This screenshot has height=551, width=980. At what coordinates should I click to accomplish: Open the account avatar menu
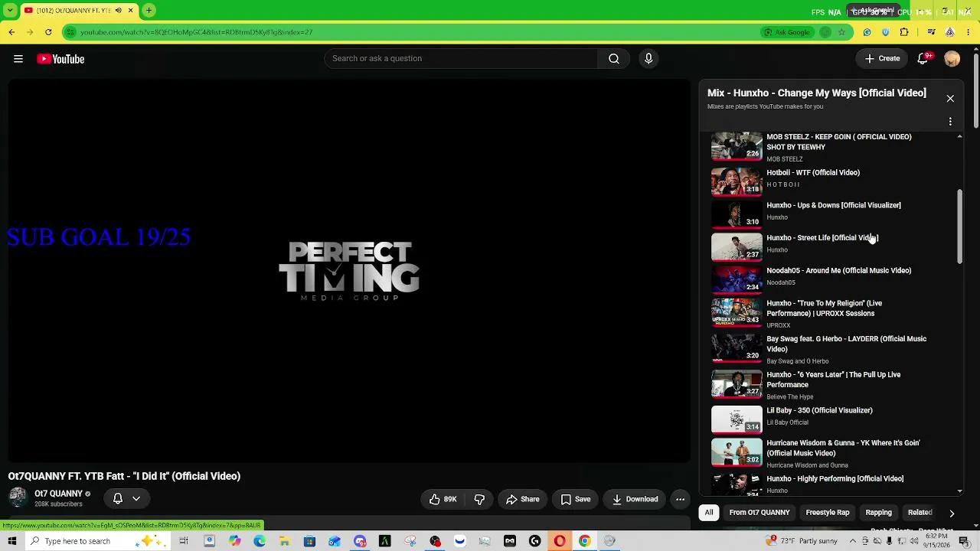click(x=952, y=59)
